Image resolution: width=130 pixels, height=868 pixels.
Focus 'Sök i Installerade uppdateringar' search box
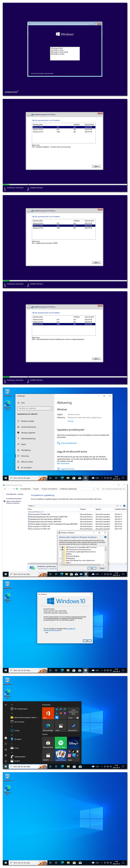coord(113,489)
